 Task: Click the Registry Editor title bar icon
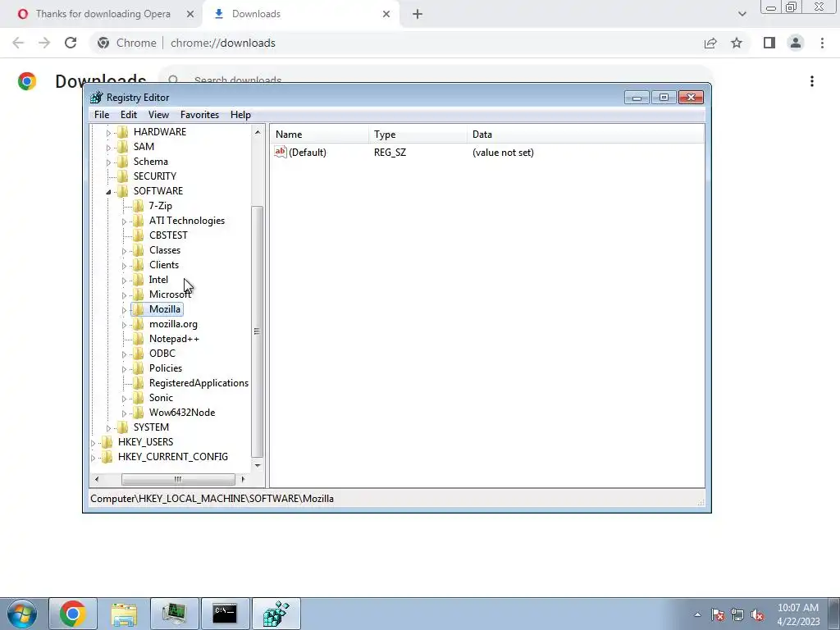97,97
